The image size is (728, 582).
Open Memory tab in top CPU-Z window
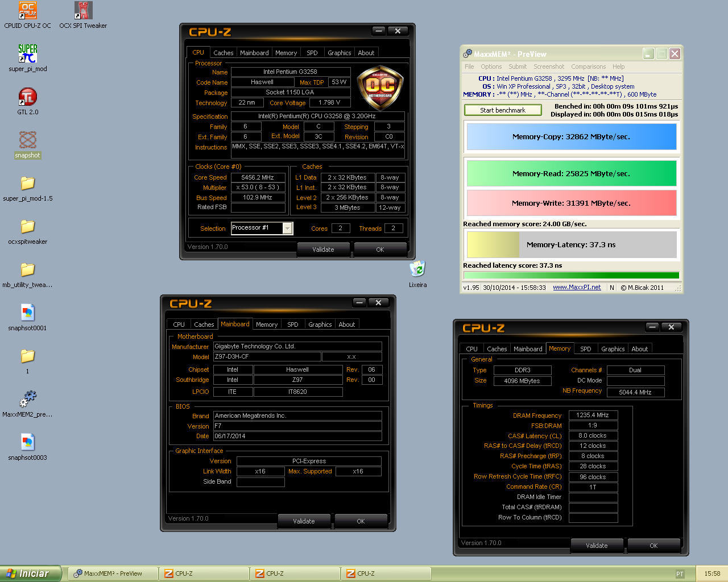click(286, 53)
